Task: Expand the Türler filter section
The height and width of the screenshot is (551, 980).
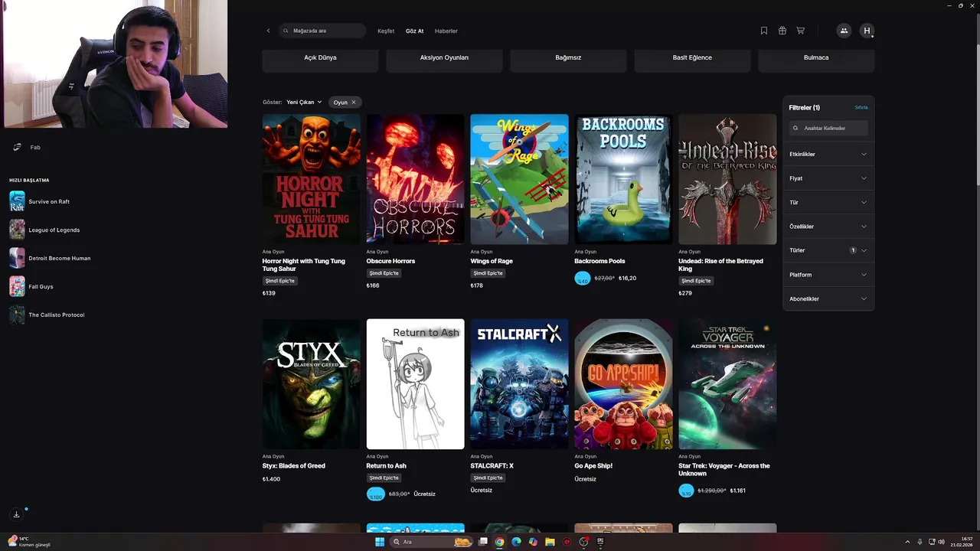Action: (828, 250)
